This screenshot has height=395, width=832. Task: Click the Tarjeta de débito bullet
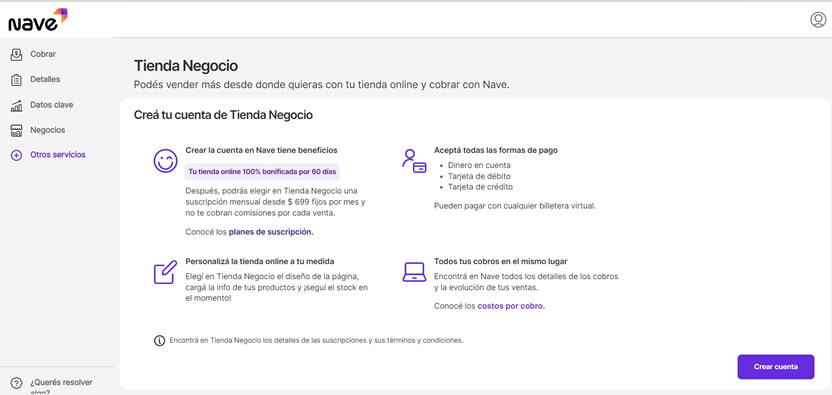point(480,176)
